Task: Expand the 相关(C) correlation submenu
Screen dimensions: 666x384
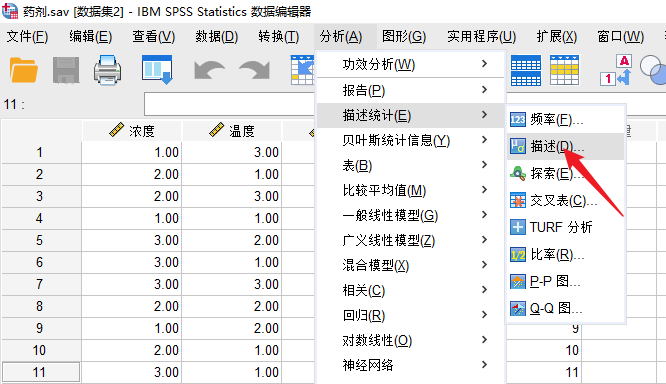Action: pyautogui.click(x=411, y=290)
